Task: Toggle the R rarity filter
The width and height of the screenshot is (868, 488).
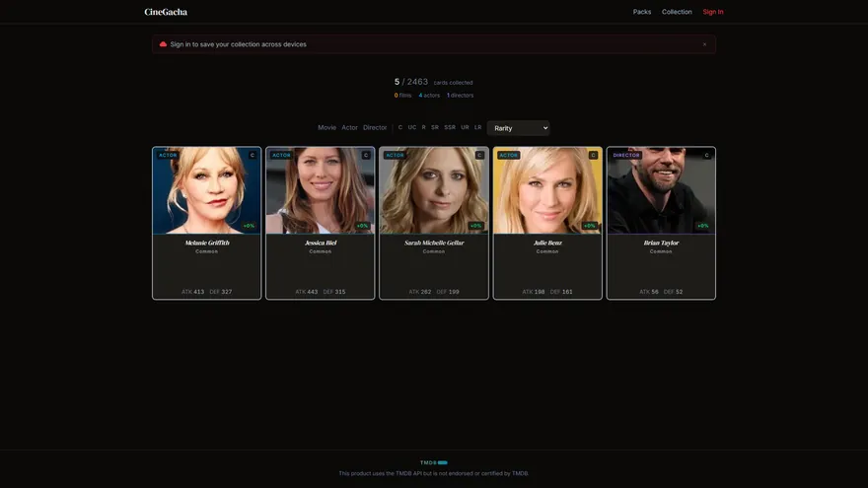Action: click(423, 127)
